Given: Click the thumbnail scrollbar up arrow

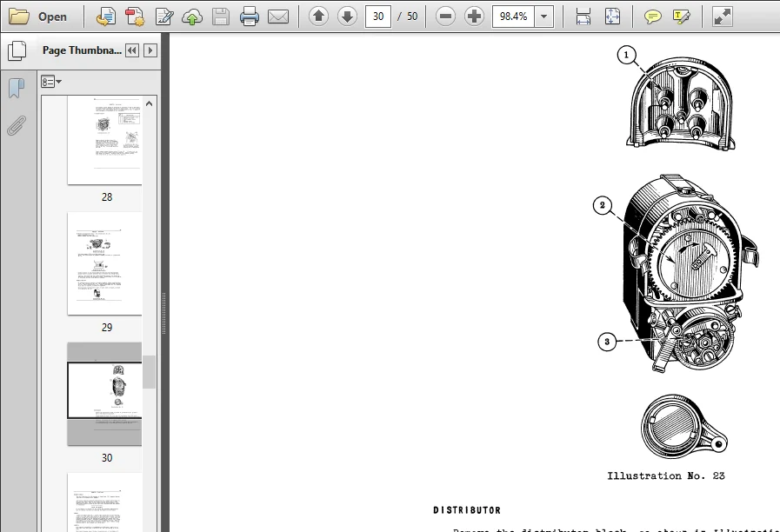Looking at the screenshot, I should pos(150,103).
